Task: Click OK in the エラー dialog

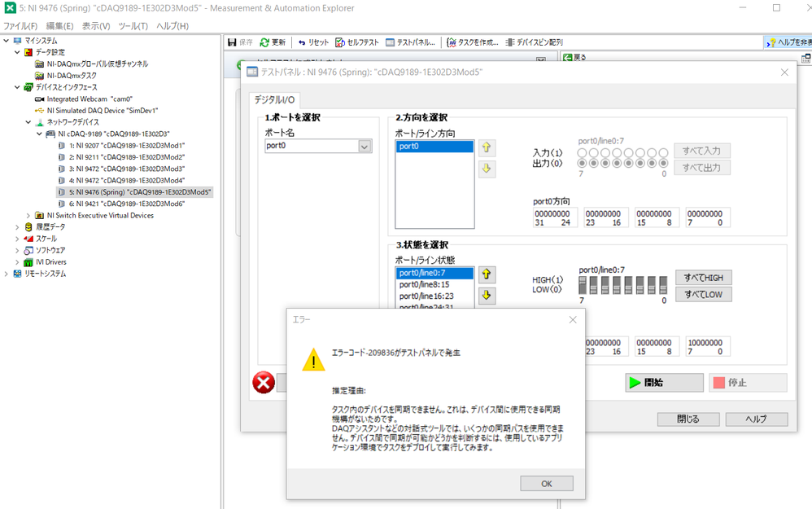Action: pos(546,484)
